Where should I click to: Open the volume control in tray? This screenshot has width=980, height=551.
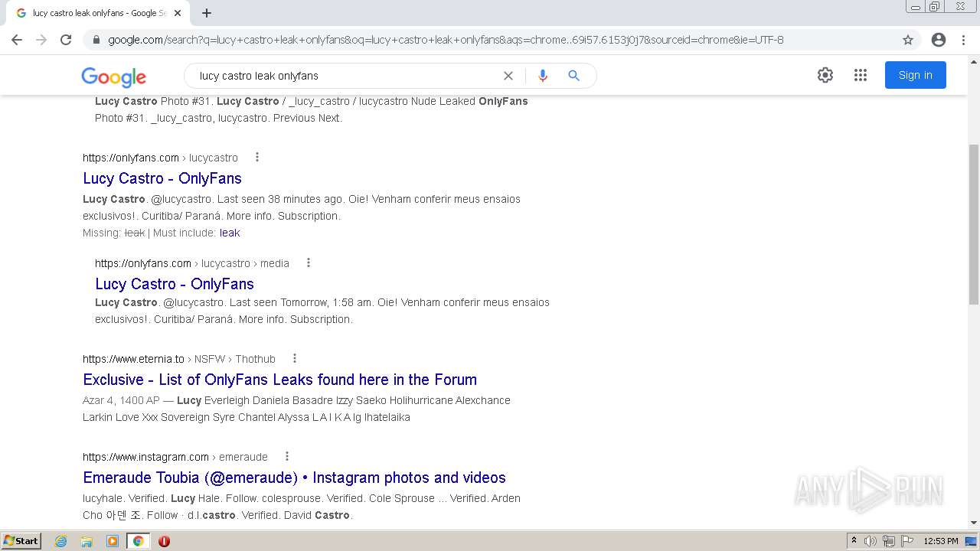pos(871,541)
